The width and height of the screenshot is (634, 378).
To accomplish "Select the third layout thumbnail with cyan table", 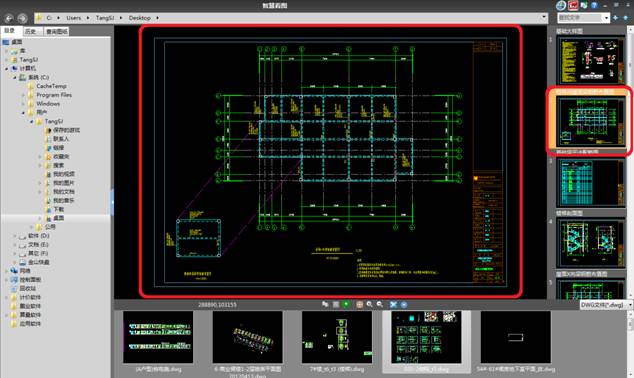I will coord(591,183).
